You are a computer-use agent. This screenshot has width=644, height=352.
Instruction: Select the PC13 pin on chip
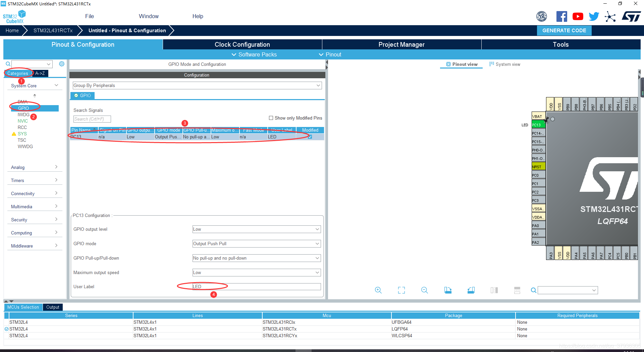[539, 125]
